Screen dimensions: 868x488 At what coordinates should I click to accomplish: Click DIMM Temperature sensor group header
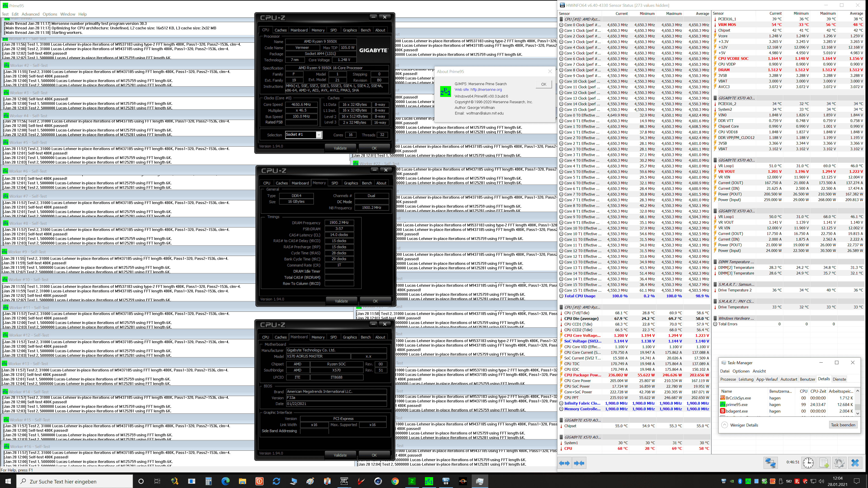pos(736,262)
